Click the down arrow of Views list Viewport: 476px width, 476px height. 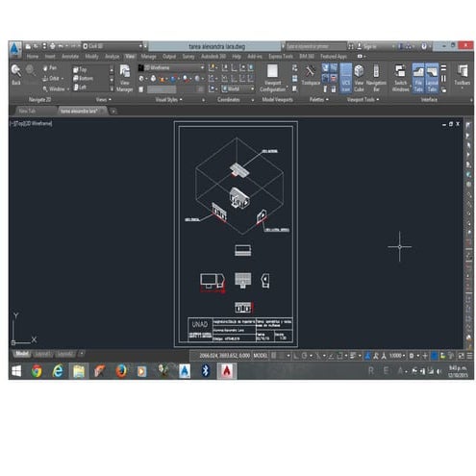click(112, 80)
